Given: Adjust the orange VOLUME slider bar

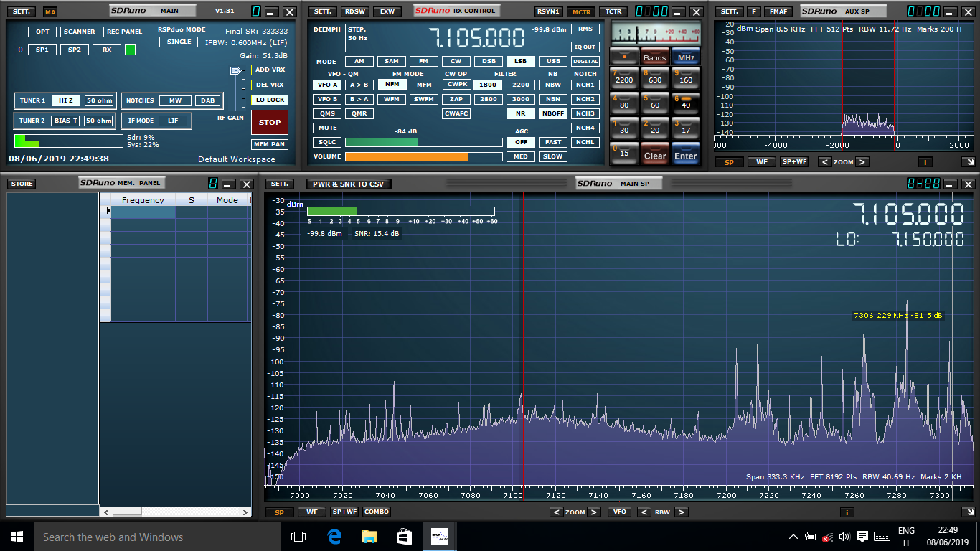Looking at the screenshot, I should tap(423, 156).
